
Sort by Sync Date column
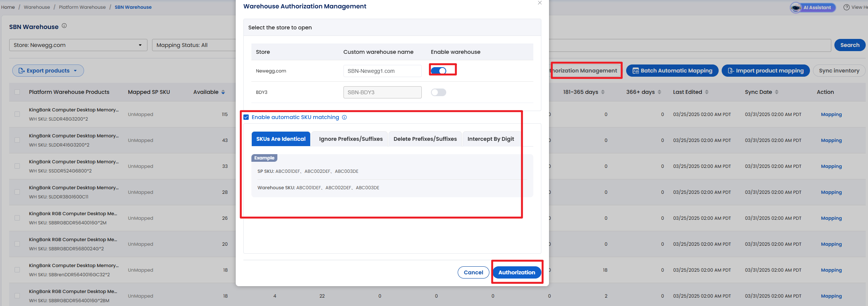(x=777, y=92)
